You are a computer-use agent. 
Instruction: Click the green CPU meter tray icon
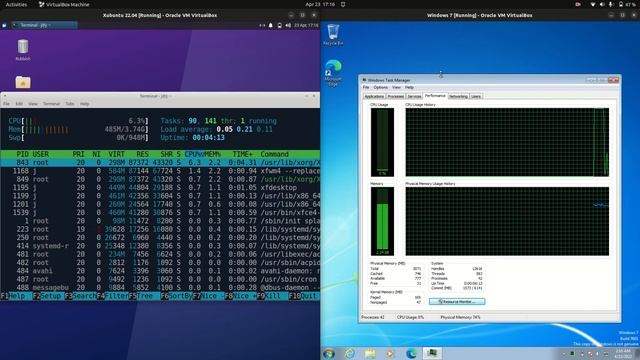(572, 353)
